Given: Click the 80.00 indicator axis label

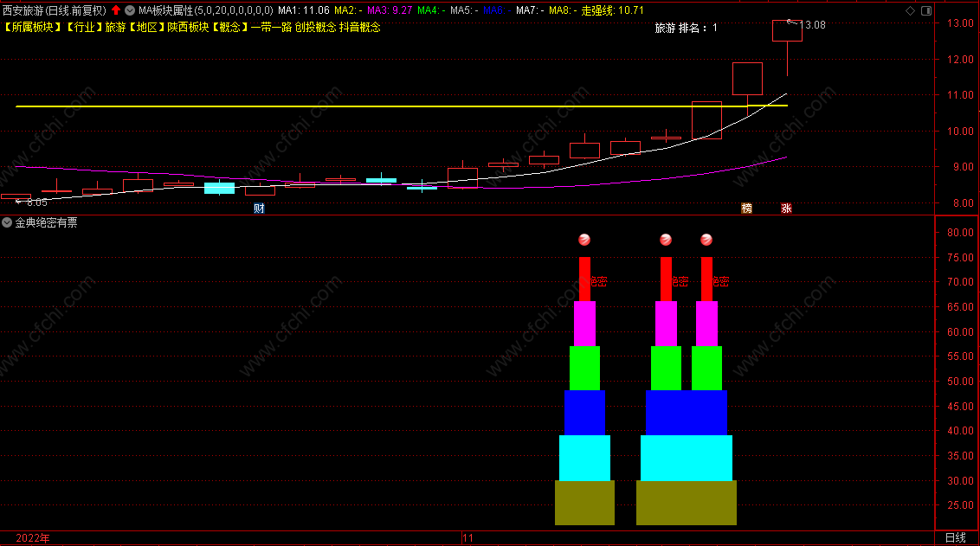Looking at the screenshot, I should tap(960, 233).
